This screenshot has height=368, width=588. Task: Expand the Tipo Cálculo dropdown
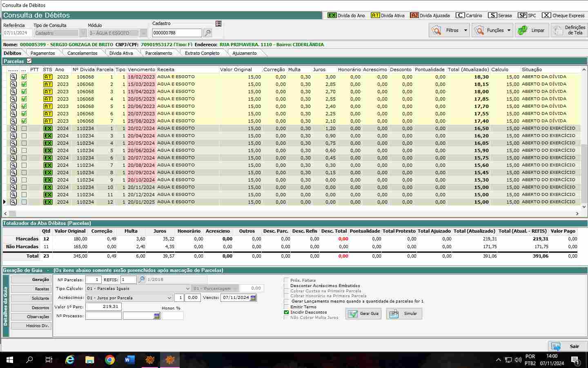click(187, 289)
